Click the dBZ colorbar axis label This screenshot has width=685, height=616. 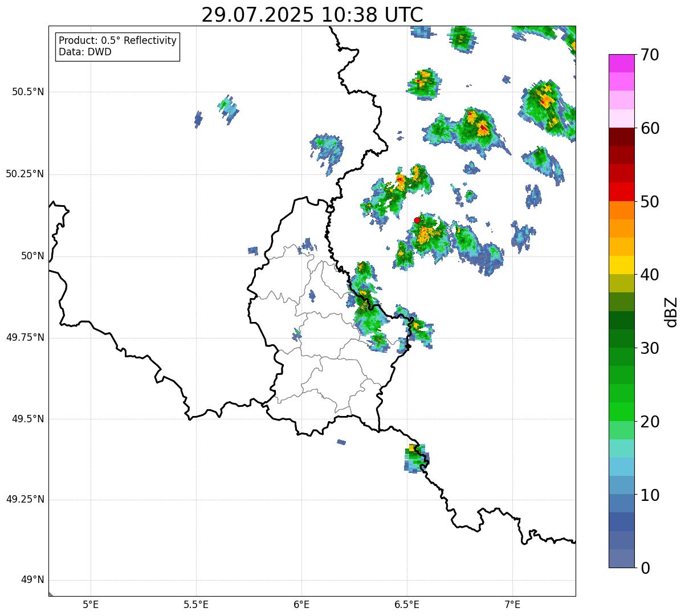[672, 311]
